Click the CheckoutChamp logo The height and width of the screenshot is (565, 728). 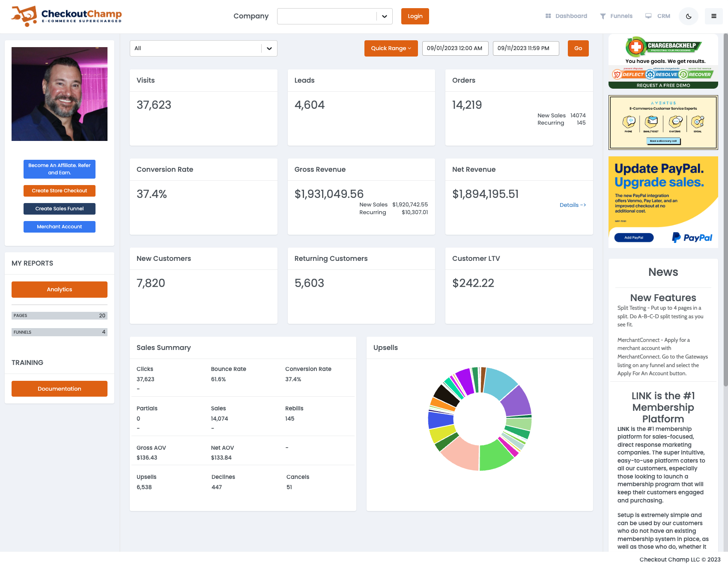click(66, 16)
